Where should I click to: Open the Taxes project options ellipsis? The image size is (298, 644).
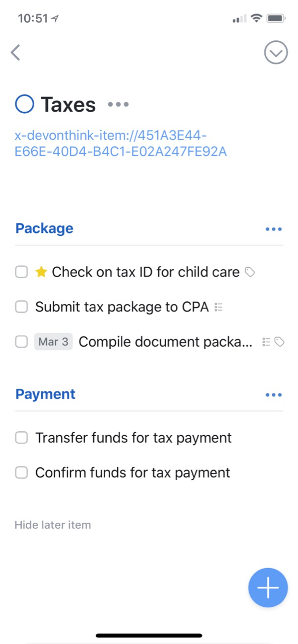click(x=118, y=105)
